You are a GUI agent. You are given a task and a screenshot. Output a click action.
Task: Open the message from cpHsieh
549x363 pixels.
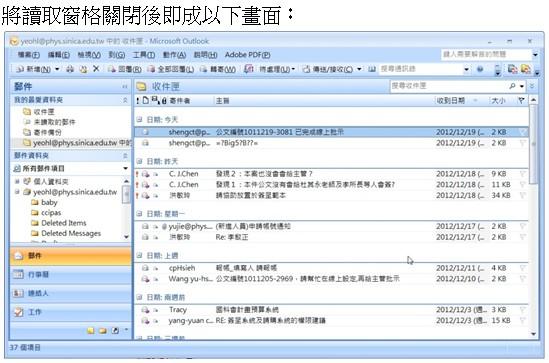click(x=332, y=268)
